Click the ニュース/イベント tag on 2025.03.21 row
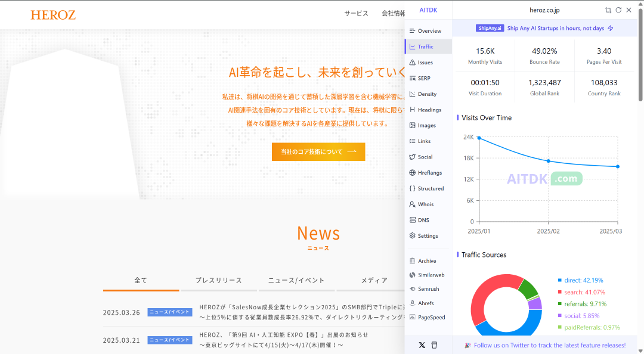The width and height of the screenshot is (644, 354). coord(169,340)
